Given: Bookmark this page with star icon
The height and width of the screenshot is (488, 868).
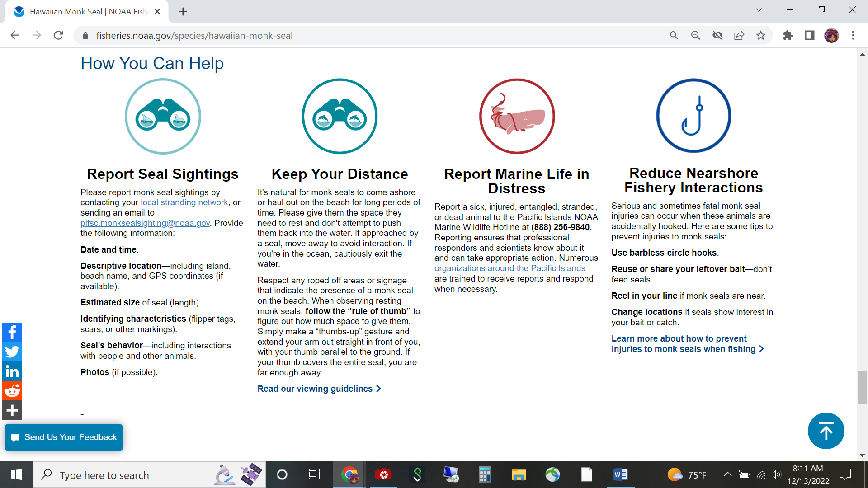Looking at the screenshot, I should click(x=761, y=35).
